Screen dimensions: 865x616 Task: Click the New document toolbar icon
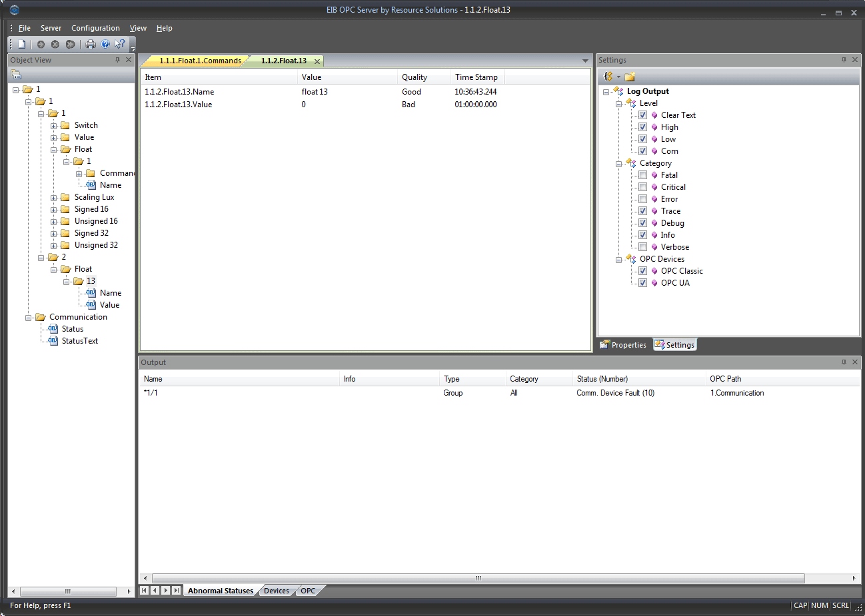(22, 45)
